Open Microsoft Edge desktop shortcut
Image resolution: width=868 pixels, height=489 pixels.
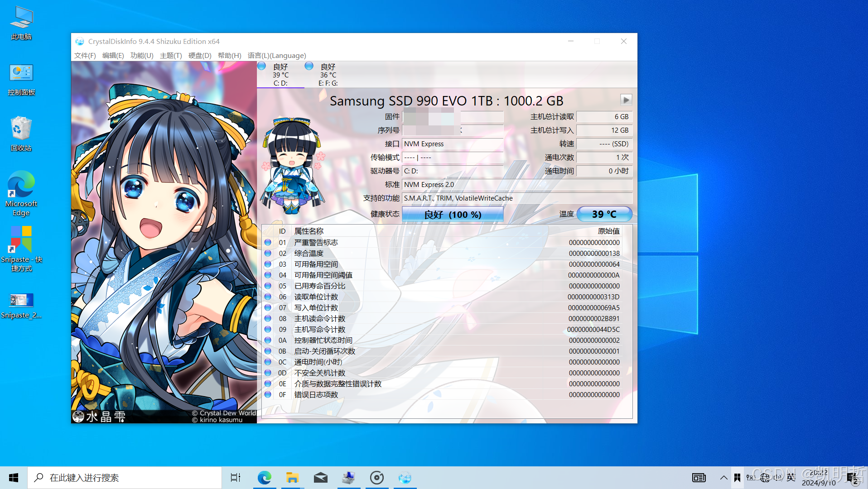coord(21,193)
